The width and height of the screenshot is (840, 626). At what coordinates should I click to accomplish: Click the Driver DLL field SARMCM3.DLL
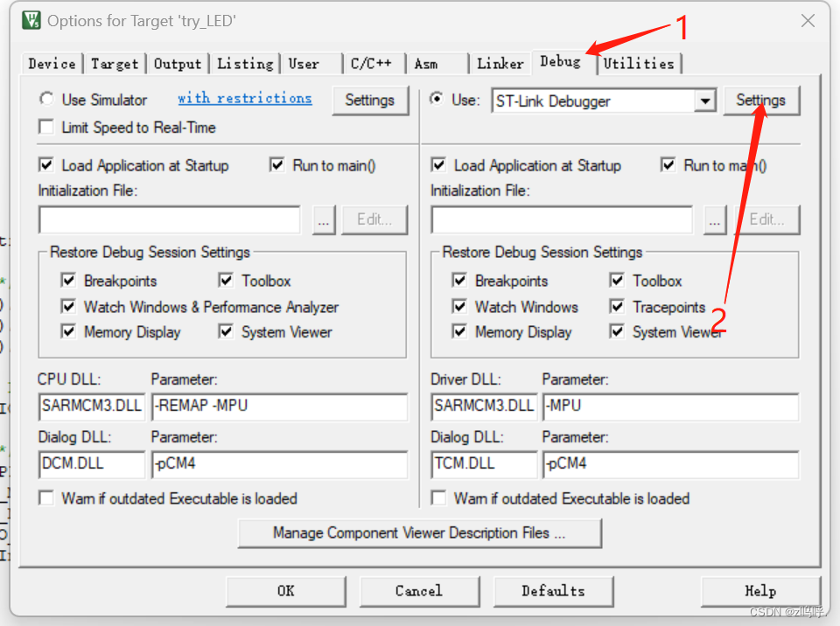[x=484, y=406]
